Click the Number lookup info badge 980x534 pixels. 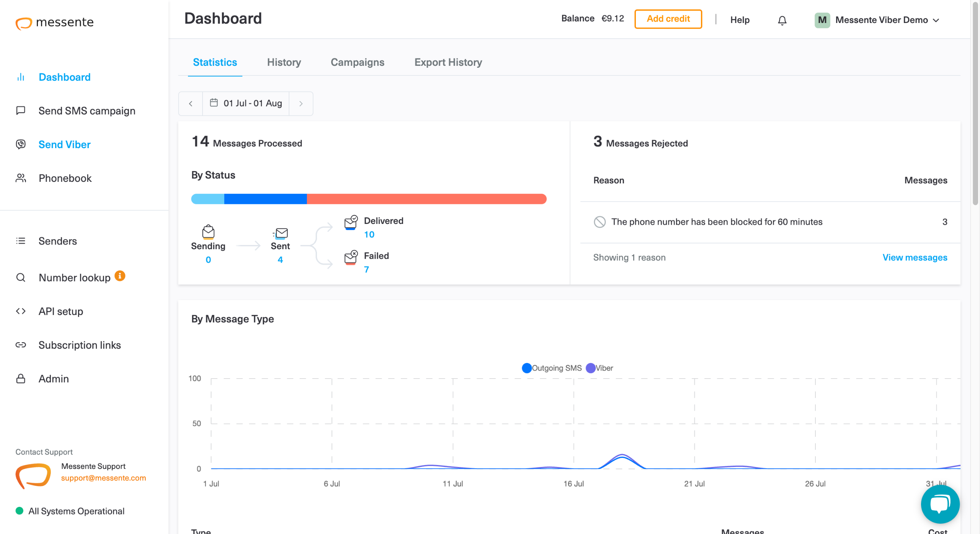[x=120, y=276]
